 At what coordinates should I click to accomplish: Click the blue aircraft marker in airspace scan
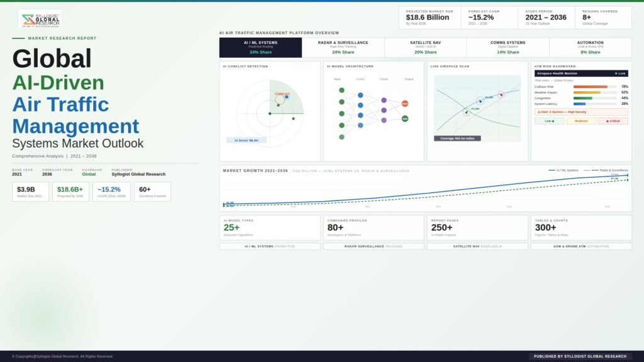coord(480,101)
